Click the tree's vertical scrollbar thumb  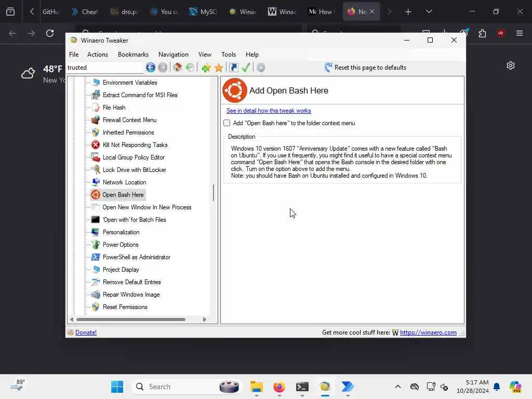coord(214,193)
